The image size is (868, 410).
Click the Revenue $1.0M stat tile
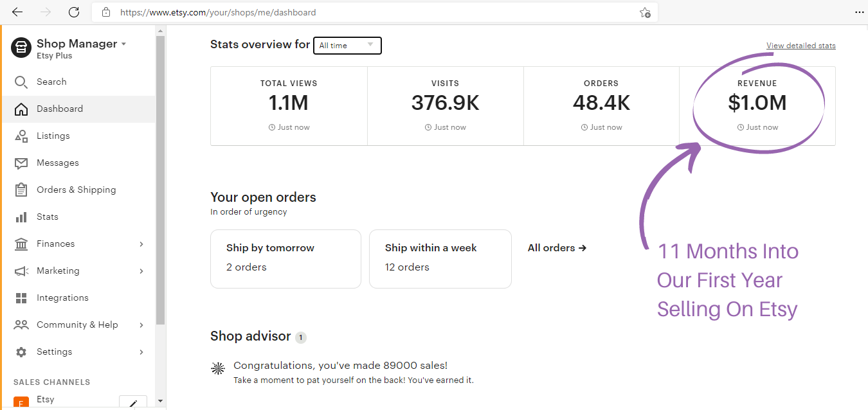(757, 106)
